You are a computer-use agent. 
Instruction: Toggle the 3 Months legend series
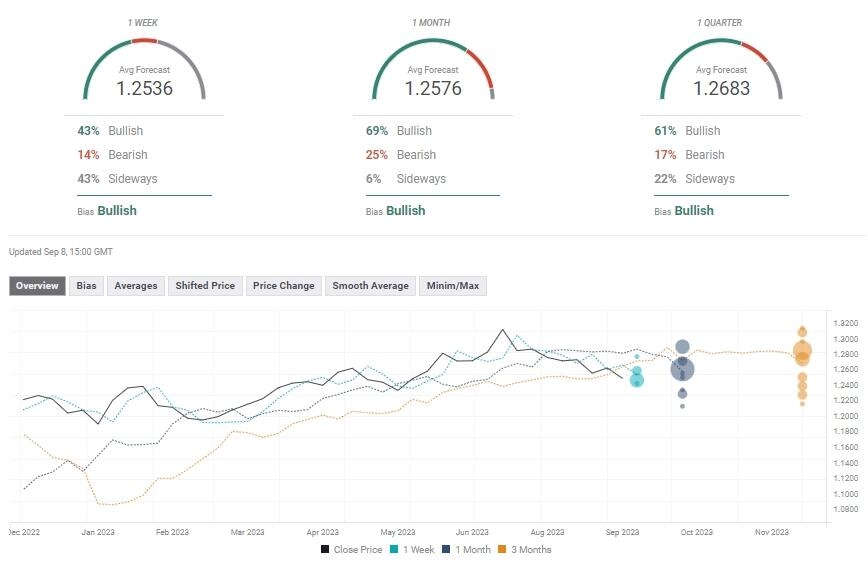pos(524,549)
